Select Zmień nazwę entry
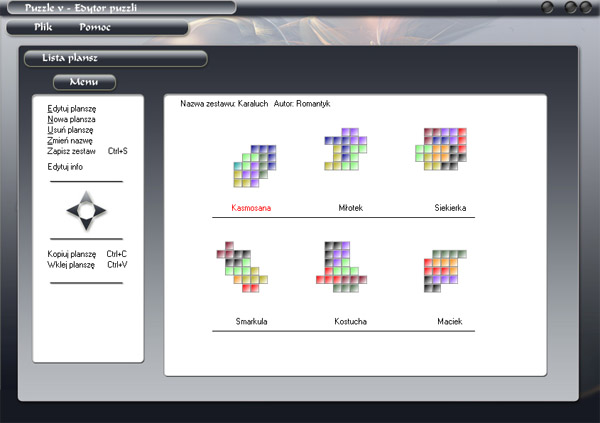 70,140
